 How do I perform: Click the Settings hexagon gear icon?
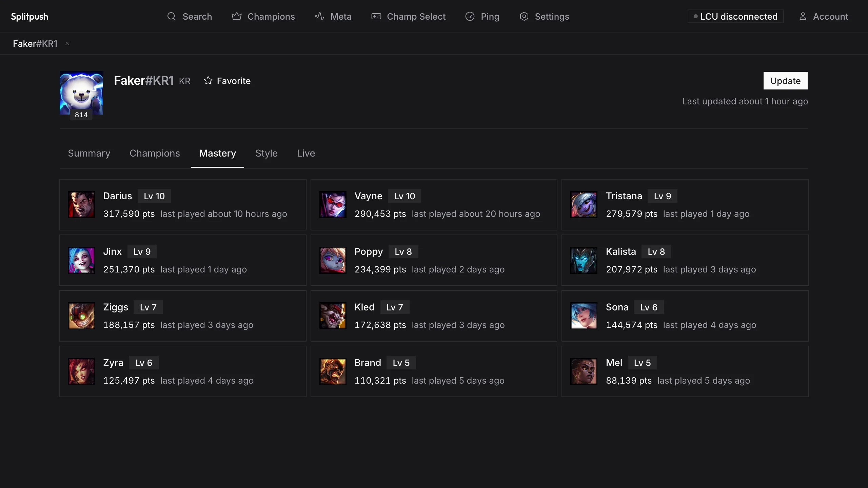[x=524, y=16]
